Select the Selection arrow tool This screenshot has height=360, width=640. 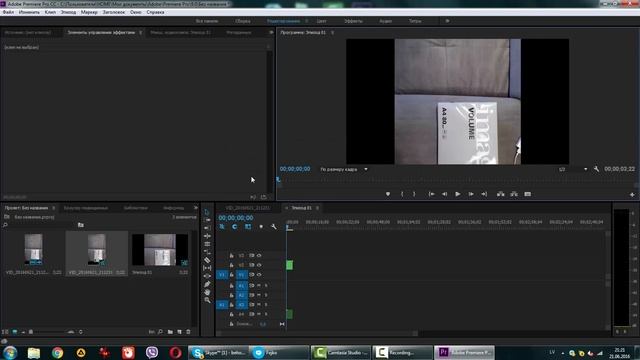click(207, 212)
